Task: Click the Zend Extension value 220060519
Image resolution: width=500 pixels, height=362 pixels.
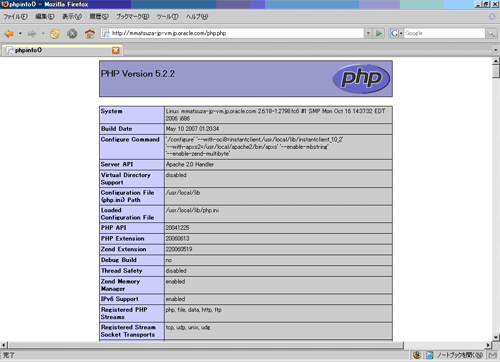Action: point(179,249)
